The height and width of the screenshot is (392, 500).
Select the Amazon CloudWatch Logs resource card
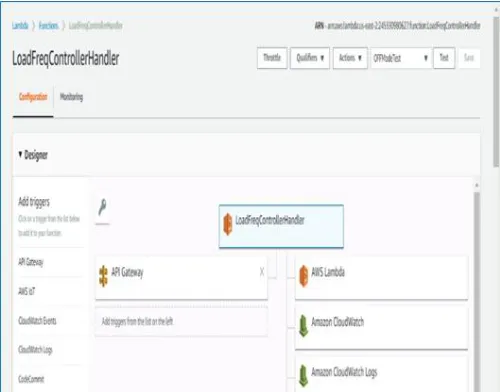[382, 374]
